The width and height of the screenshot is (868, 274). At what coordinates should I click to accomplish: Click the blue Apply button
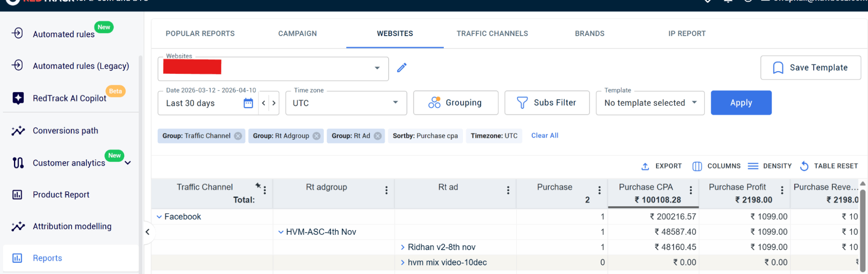point(741,103)
